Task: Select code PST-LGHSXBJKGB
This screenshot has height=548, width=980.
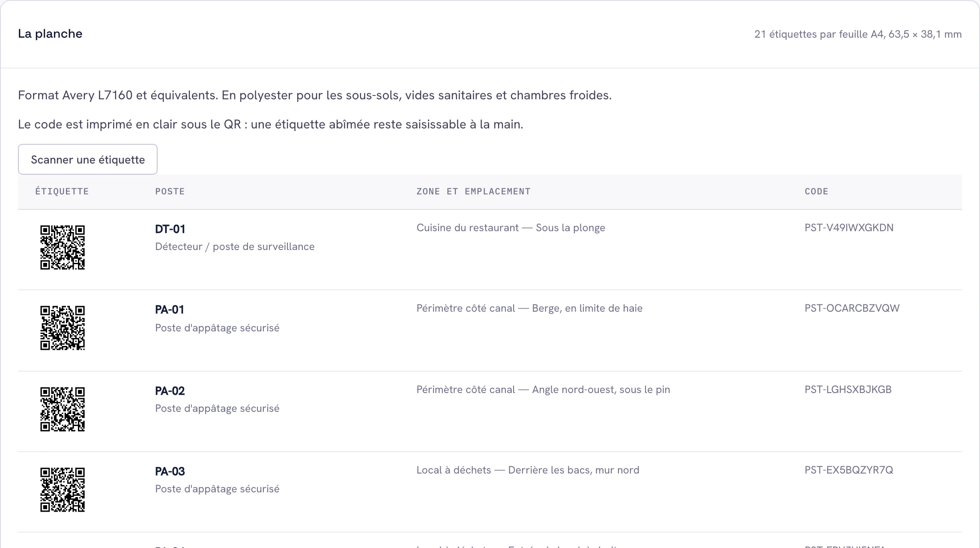Action: (848, 390)
